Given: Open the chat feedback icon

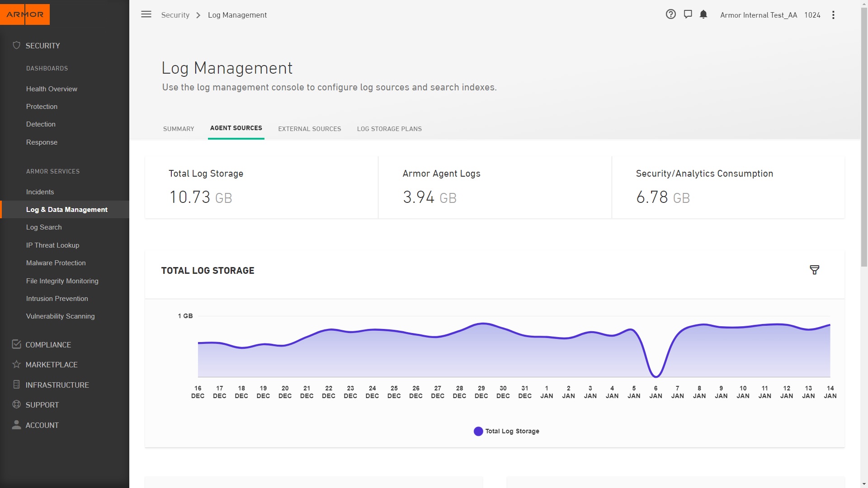Looking at the screenshot, I should tap(688, 14).
